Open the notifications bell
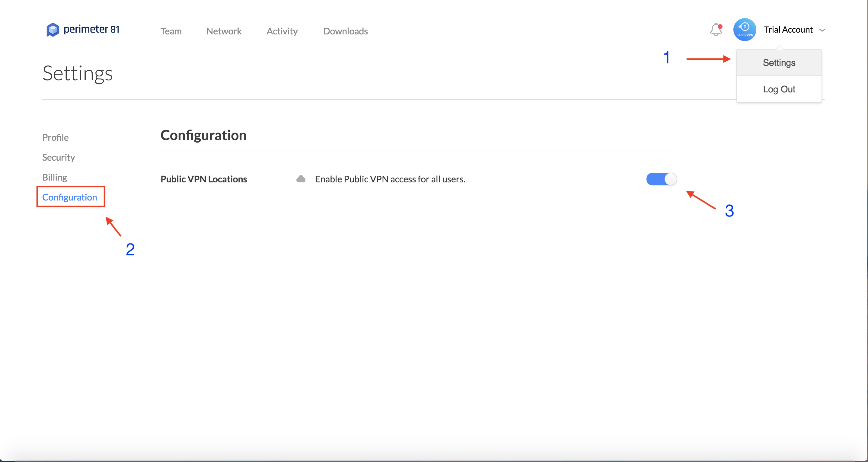The width and height of the screenshot is (868, 462). 716,30
